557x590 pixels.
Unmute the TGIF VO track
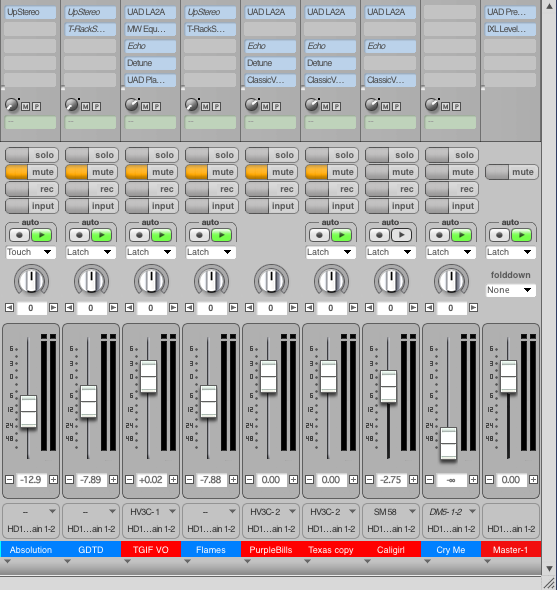pyautogui.click(x=152, y=172)
